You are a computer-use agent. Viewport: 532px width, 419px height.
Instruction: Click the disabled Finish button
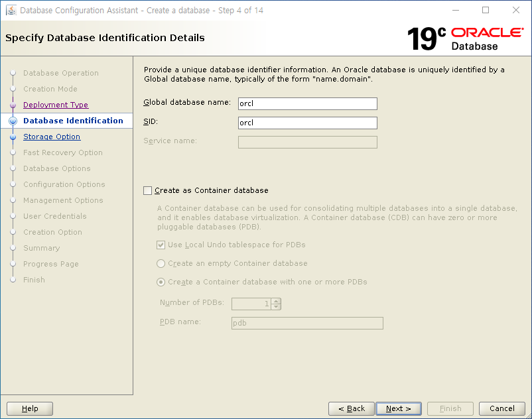[450, 408]
